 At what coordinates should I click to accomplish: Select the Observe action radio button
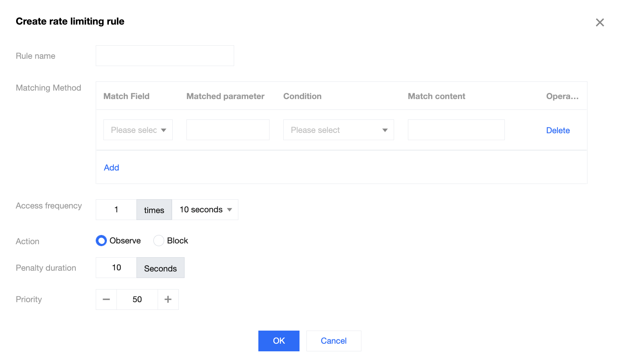[101, 241]
